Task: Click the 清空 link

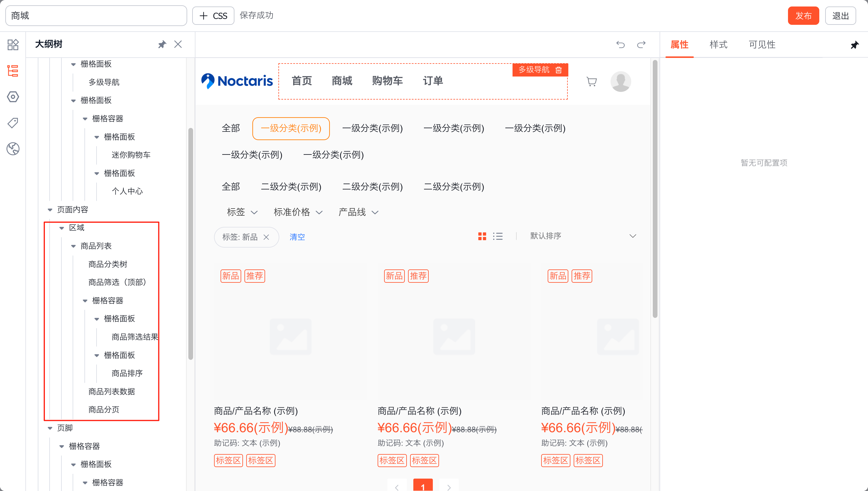Action: (x=297, y=237)
